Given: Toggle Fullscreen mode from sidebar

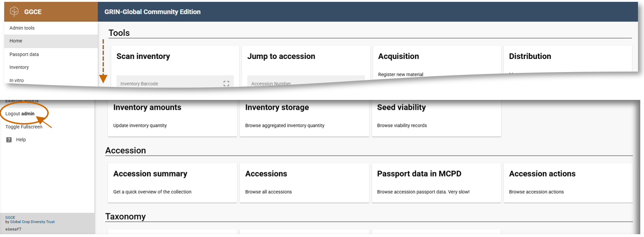Looking at the screenshot, I should pos(24,127).
